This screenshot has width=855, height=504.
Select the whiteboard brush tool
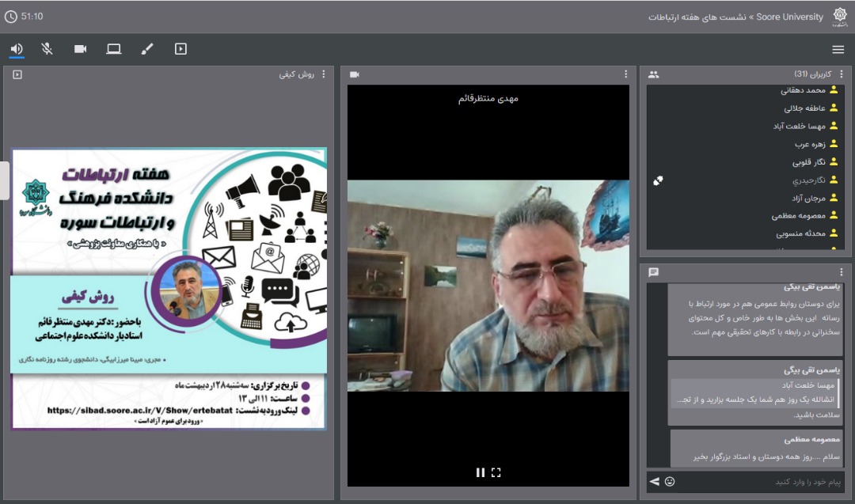(147, 49)
